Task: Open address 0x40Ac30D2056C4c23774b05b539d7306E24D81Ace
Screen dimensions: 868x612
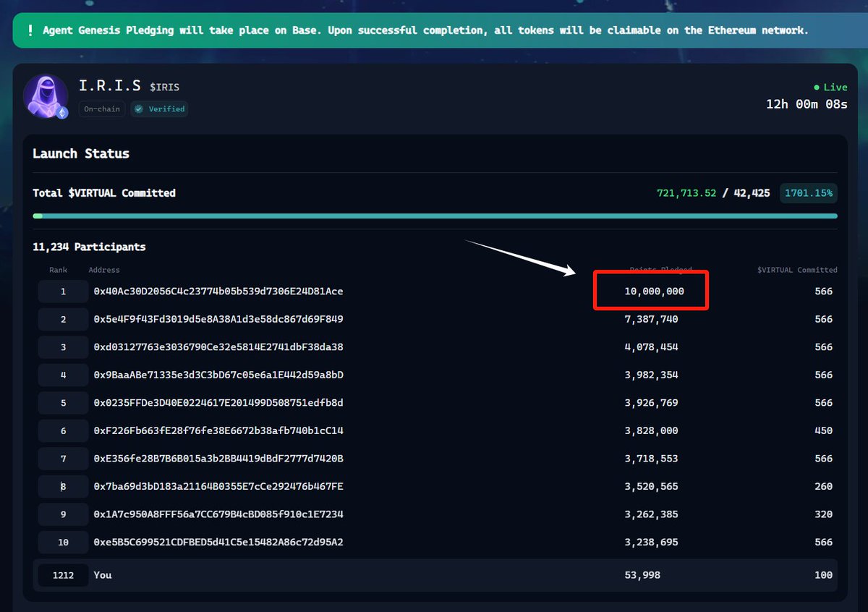Action: pos(218,291)
